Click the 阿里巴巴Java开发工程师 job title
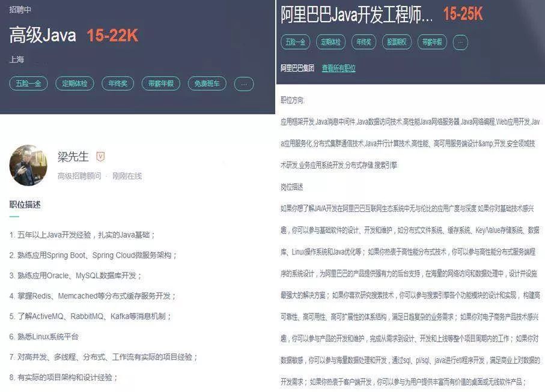The height and width of the screenshot is (392, 545). point(356,14)
